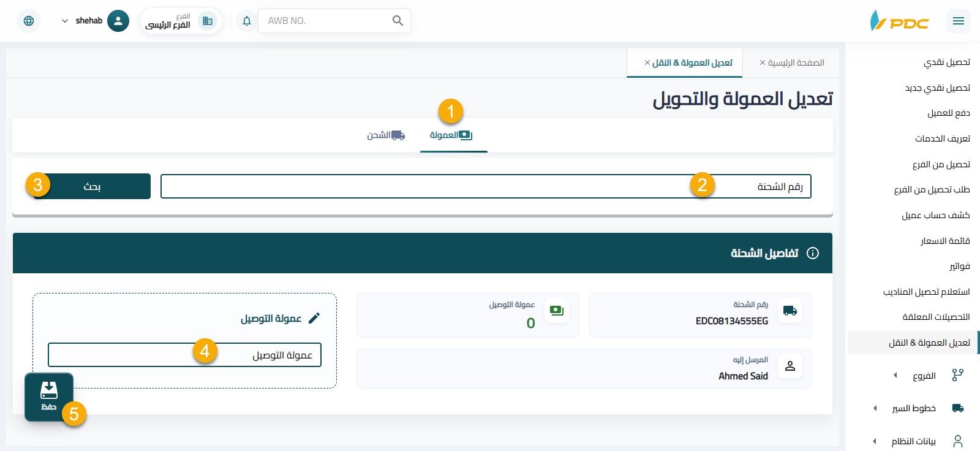Screen dimensions: 980x451
Task: Click the pencil icon beside عمولة التوصيل
Action: [314, 318]
